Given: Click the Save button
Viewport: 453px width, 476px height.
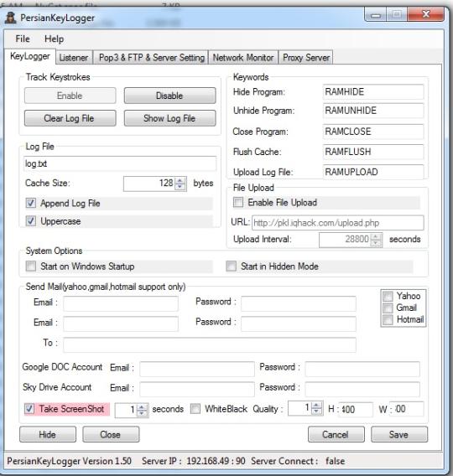Looking at the screenshot, I should [399, 434].
